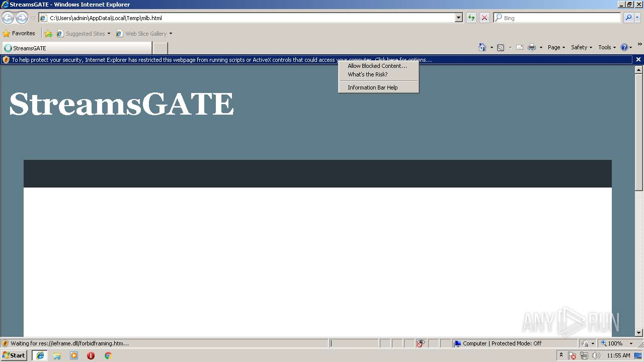The width and height of the screenshot is (644, 362).
Task: Click the shield icon on information bar
Action: (6, 60)
